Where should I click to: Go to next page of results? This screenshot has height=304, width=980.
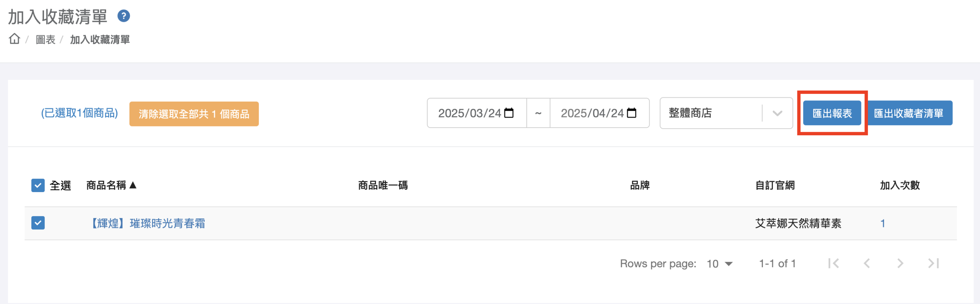pos(900,263)
